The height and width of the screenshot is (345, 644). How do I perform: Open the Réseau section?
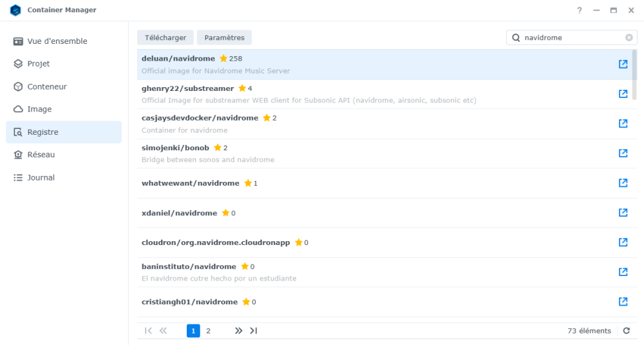coord(64,155)
